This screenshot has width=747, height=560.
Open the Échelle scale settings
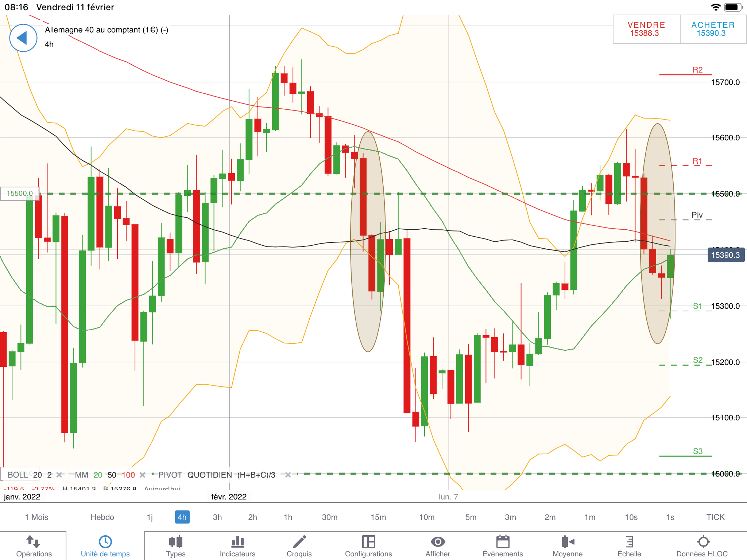pyautogui.click(x=629, y=546)
